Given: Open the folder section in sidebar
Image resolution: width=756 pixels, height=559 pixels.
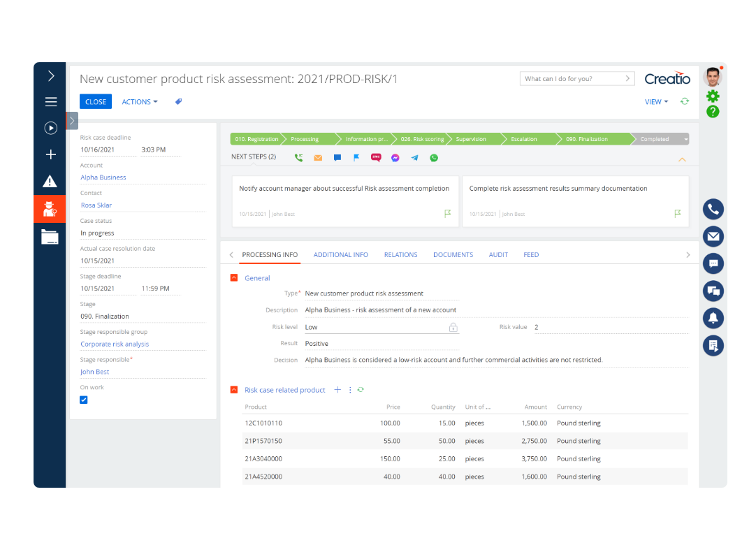Looking at the screenshot, I should [x=50, y=237].
